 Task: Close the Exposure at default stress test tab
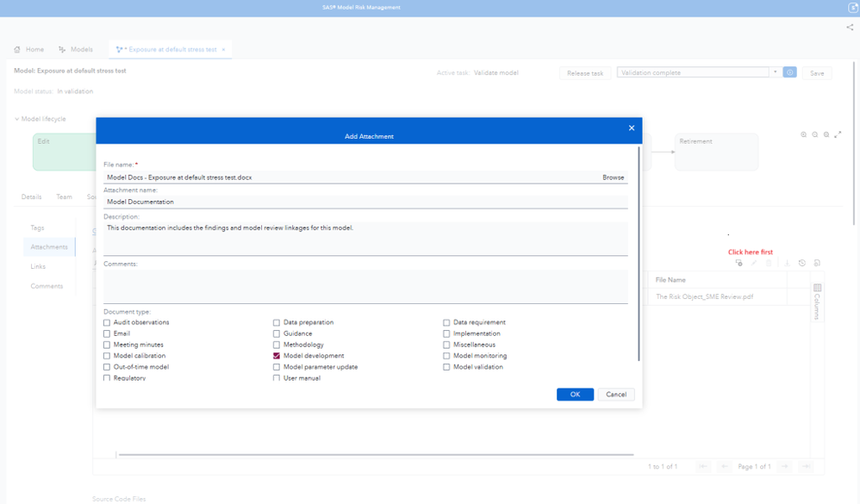[223, 49]
